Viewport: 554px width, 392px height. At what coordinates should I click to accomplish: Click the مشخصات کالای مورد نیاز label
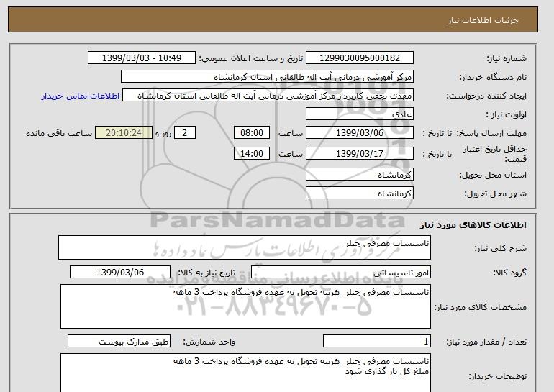tap(481, 307)
